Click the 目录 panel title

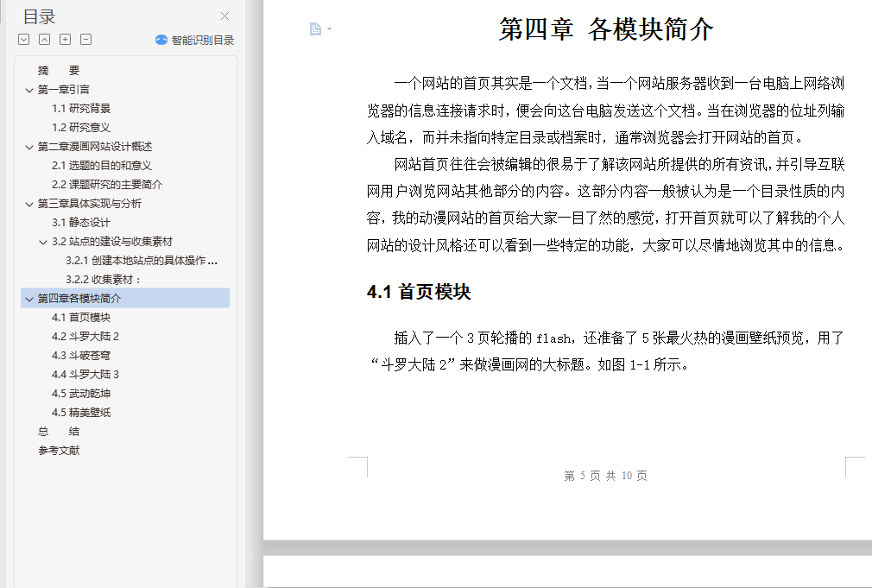point(39,16)
